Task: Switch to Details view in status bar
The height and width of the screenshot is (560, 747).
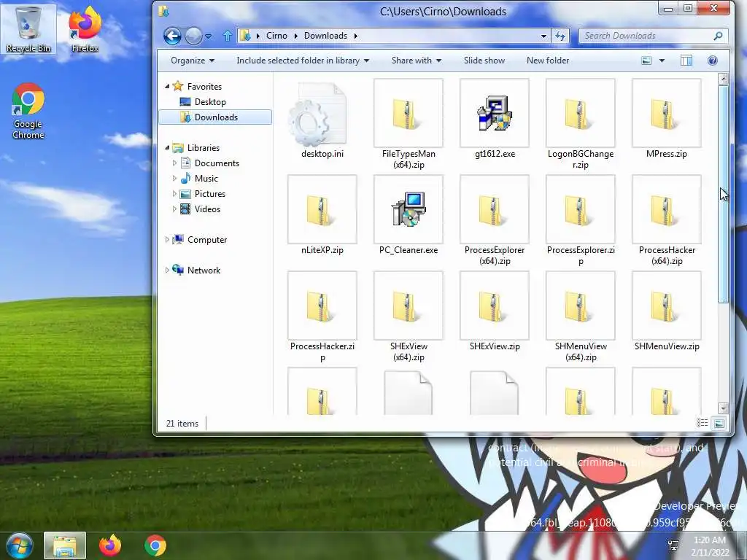Action: point(702,423)
